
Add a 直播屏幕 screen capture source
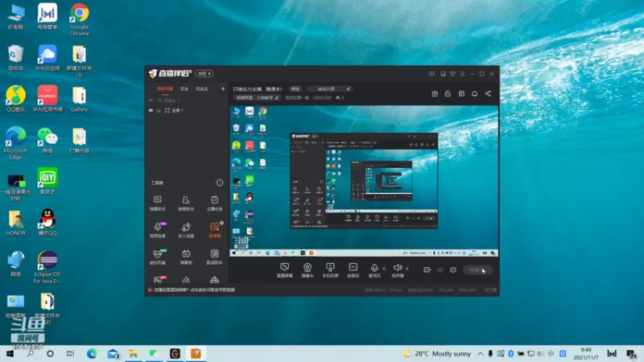pos(285,270)
